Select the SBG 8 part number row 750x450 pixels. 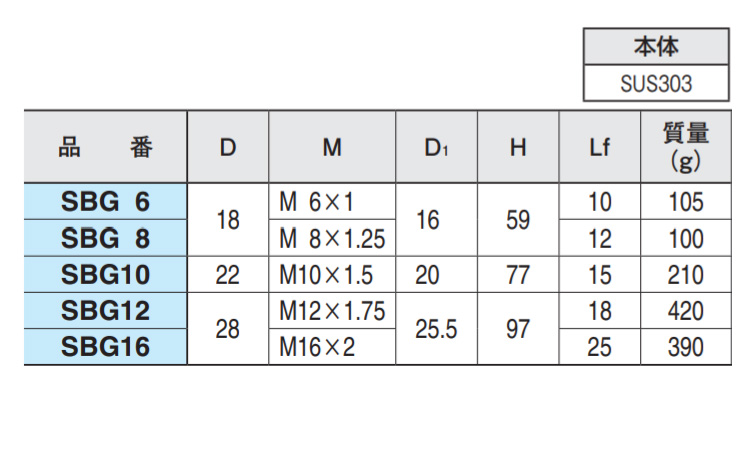point(105,238)
